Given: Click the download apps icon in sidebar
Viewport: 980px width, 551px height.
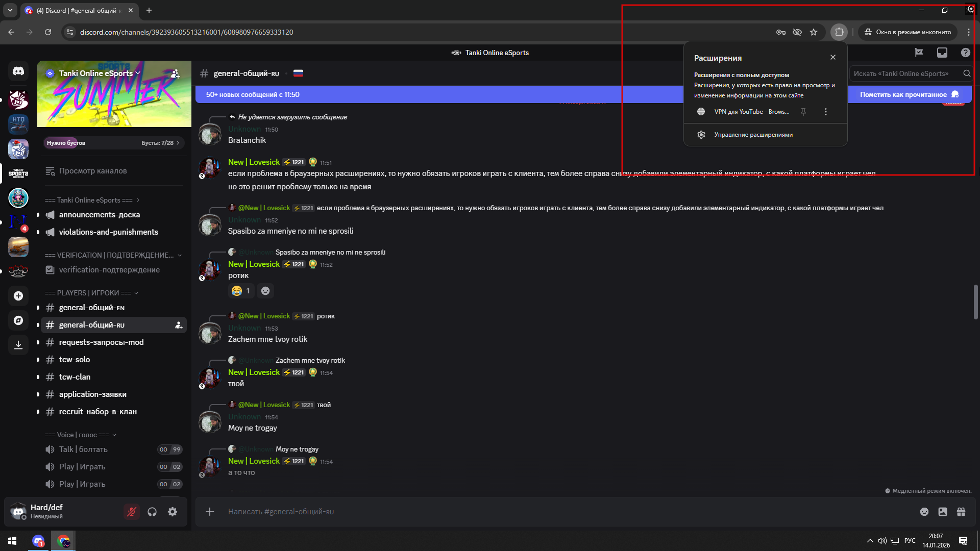Looking at the screenshot, I should coord(18,345).
